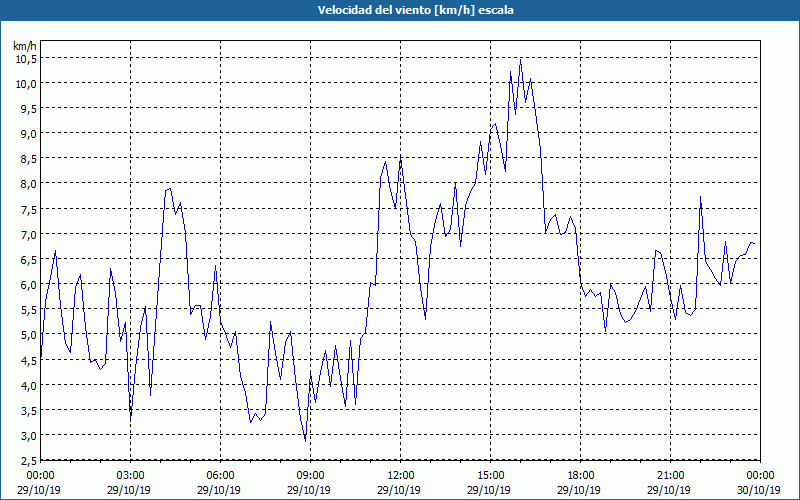
Task: Click the 9,5 y-axis label
Action: (x=29, y=109)
